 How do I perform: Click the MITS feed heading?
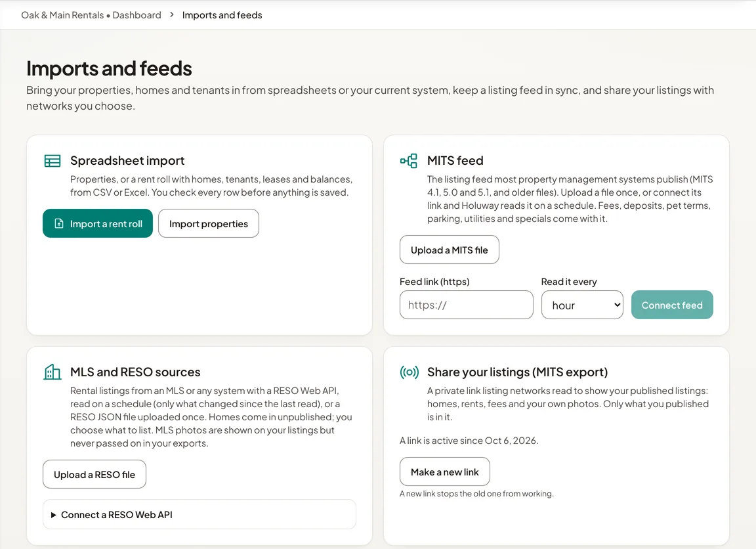455,161
